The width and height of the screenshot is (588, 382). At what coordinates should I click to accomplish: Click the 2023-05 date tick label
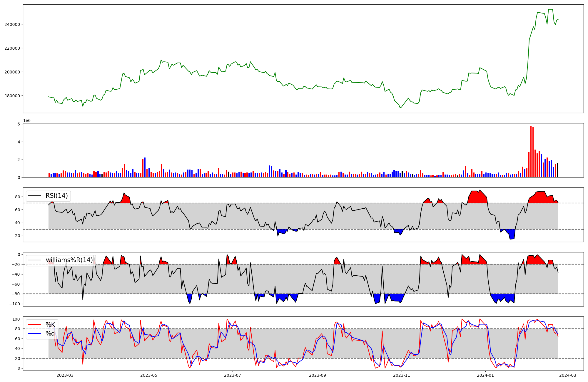click(x=148, y=375)
